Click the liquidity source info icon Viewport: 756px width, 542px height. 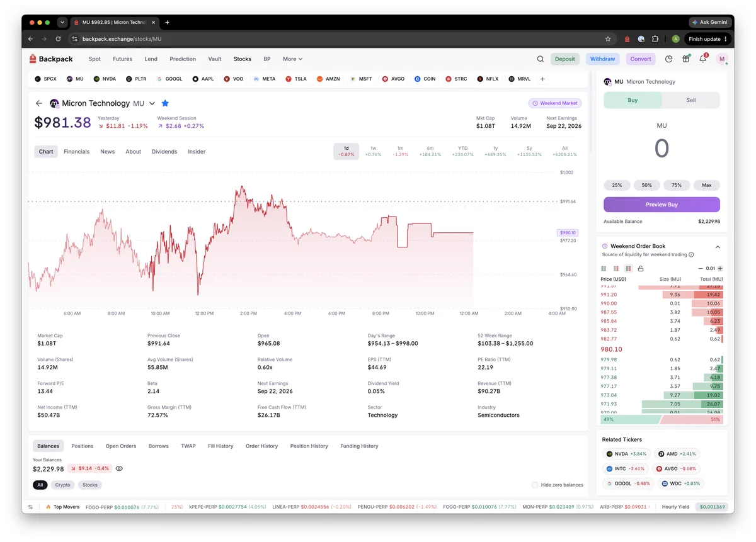click(x=691, y=255)
